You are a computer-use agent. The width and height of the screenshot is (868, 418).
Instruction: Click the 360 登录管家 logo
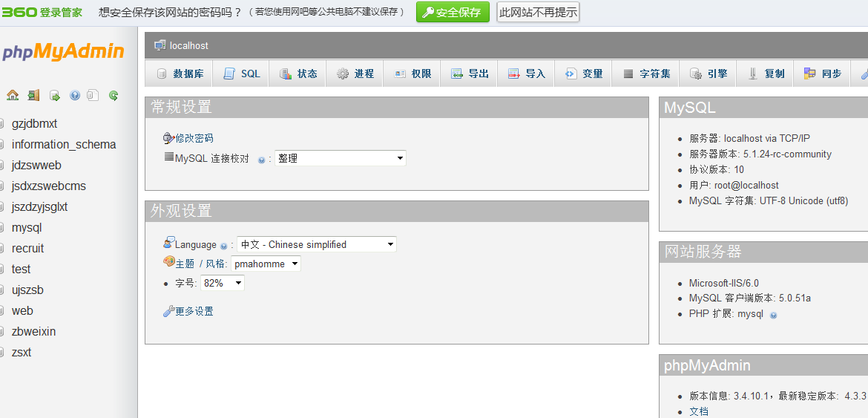42,12
